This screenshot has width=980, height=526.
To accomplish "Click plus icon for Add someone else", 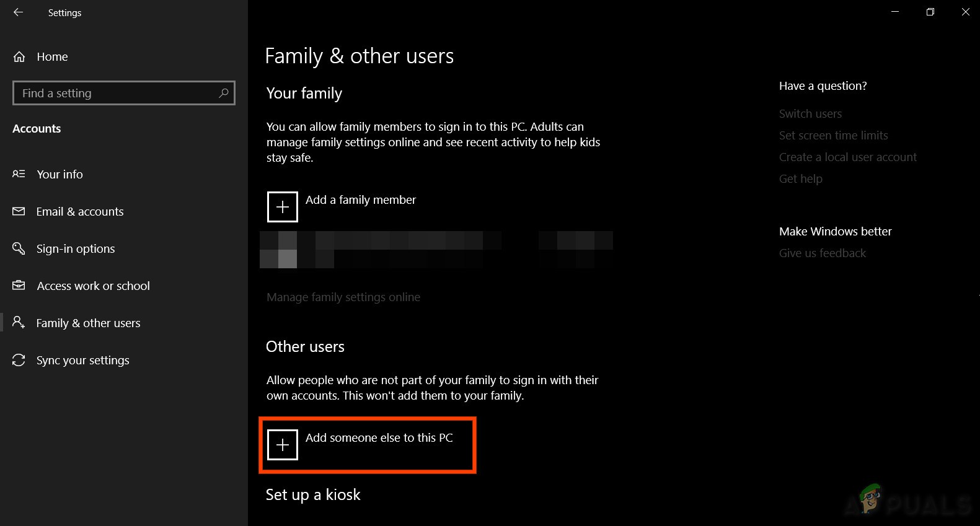I will pyautogui.click(x=283, y=445).
